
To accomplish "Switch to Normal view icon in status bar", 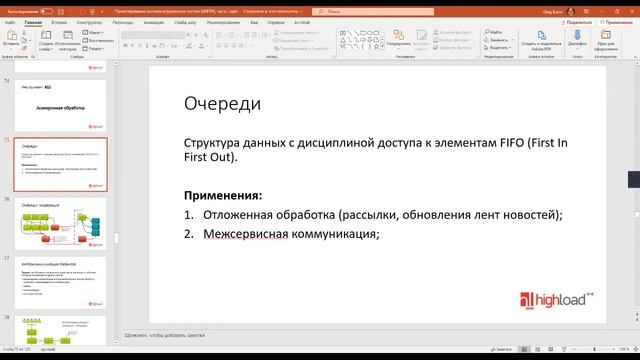I will coord(524,349).
